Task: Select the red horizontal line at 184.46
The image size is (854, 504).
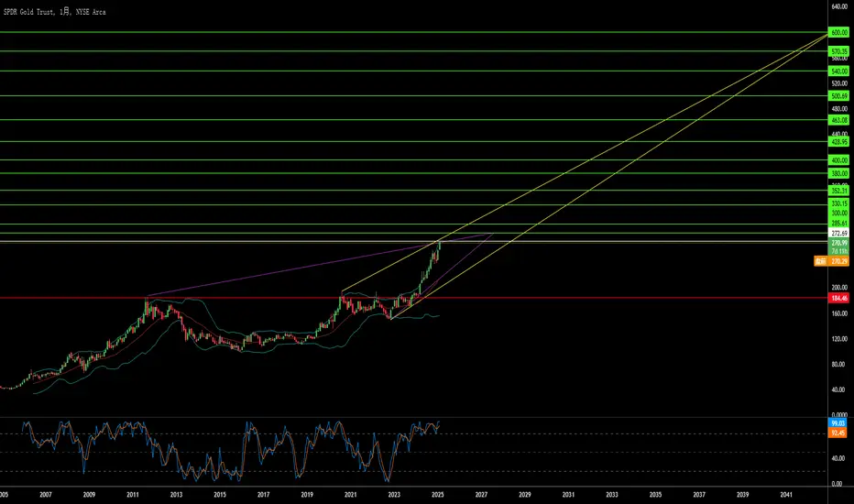Action: (414, 298)
